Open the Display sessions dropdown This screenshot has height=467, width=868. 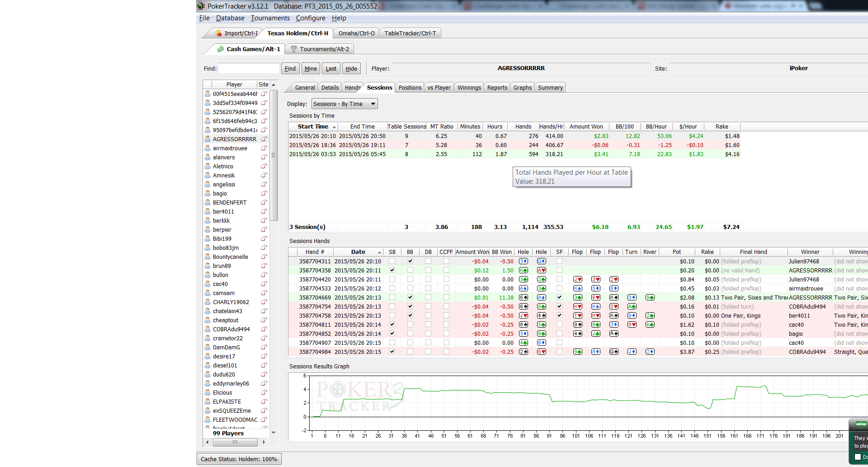[x=344, y=104]
